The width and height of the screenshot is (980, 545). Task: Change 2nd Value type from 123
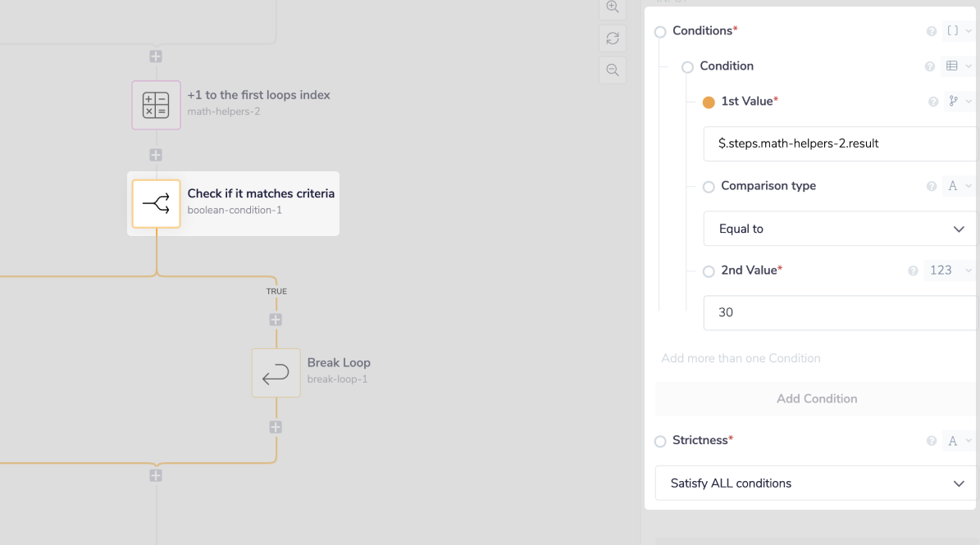click(x=949, y=270)
